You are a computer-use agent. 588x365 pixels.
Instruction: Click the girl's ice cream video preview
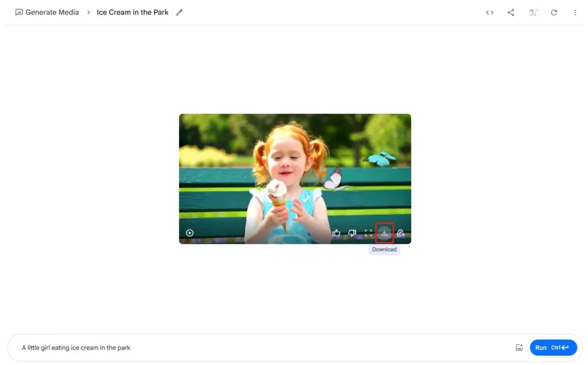[295, 172]
